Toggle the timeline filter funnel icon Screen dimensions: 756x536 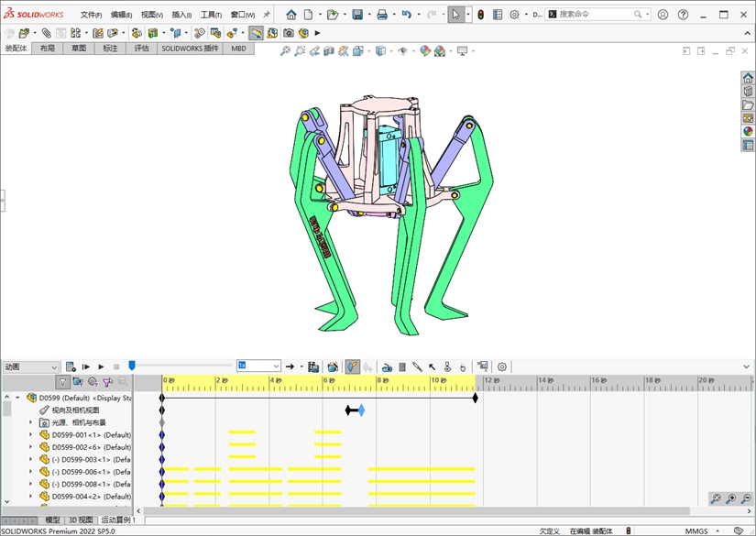click(x=62, y=381)
